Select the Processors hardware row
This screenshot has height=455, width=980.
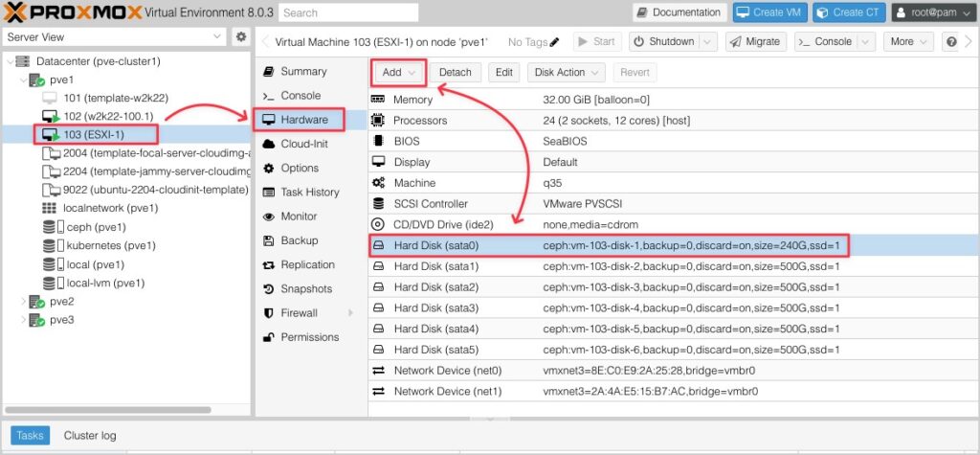674,120
